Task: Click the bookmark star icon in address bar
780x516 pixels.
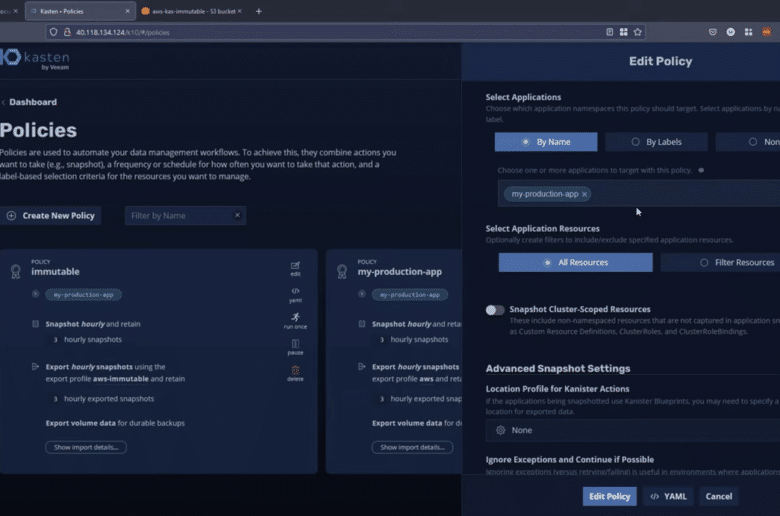Action: pyautogui.click(x=638, y=32)
